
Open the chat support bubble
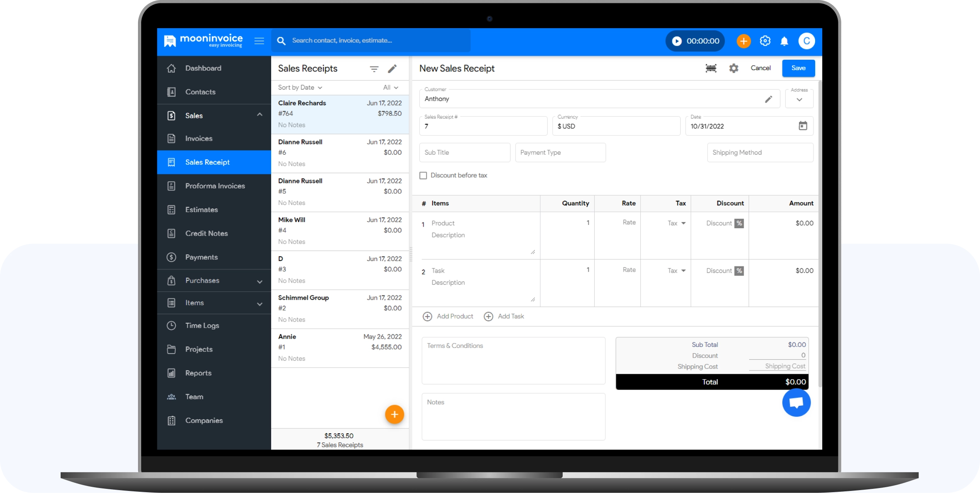pyautogui.click(x=796, y=402)
